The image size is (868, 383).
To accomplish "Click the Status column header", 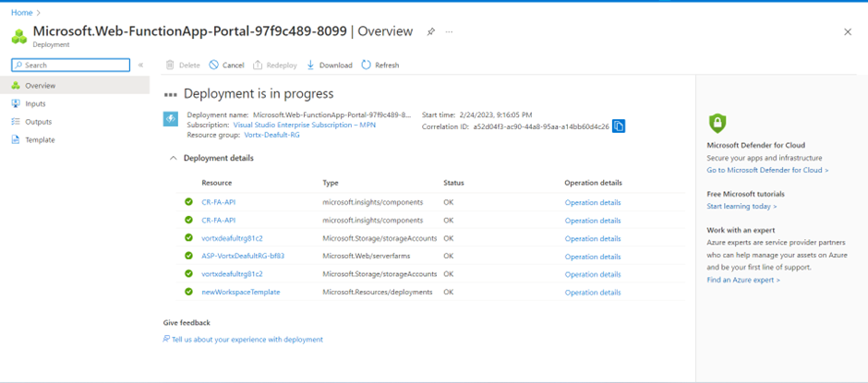I will pos(453,183).
